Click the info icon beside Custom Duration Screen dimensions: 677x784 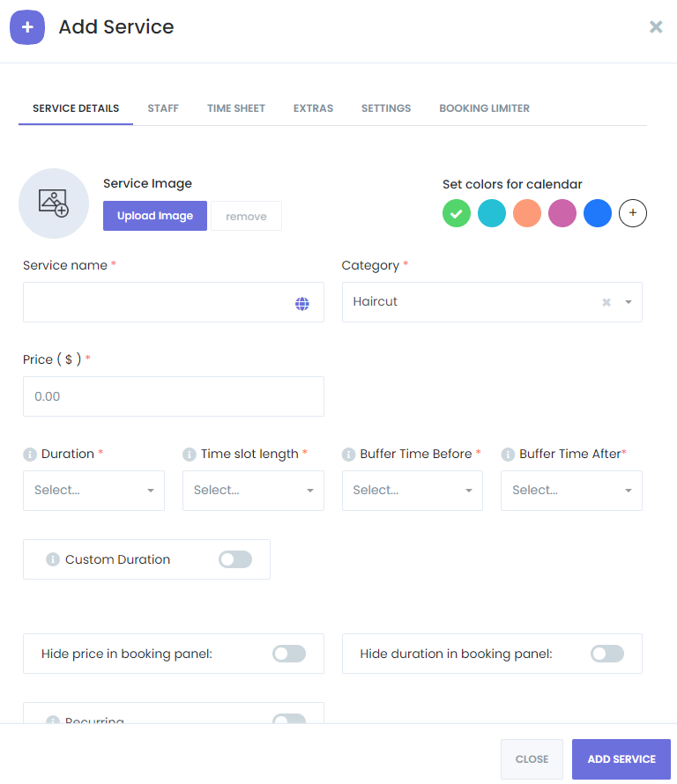[53, 559]
